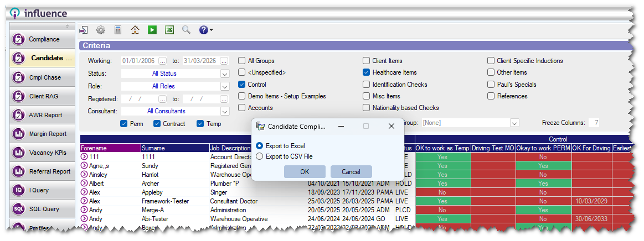Screen dimensions: 644x241
Task: Open Working from-date picker button
Action: (x=163, y=61)
